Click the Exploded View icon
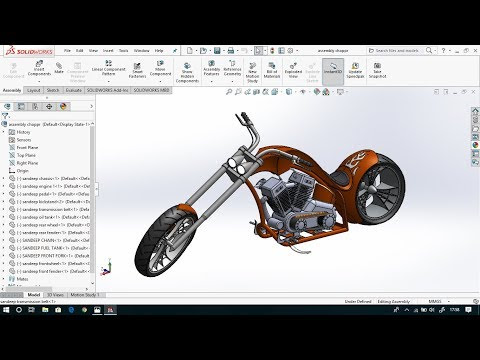Image resolution: width=480 pixels, height=360 pixels. 293,70
